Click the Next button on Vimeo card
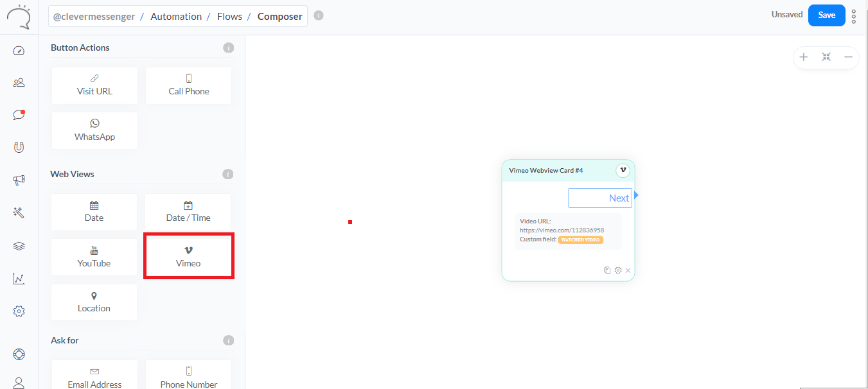868x389 pixels. click(600, 198)
